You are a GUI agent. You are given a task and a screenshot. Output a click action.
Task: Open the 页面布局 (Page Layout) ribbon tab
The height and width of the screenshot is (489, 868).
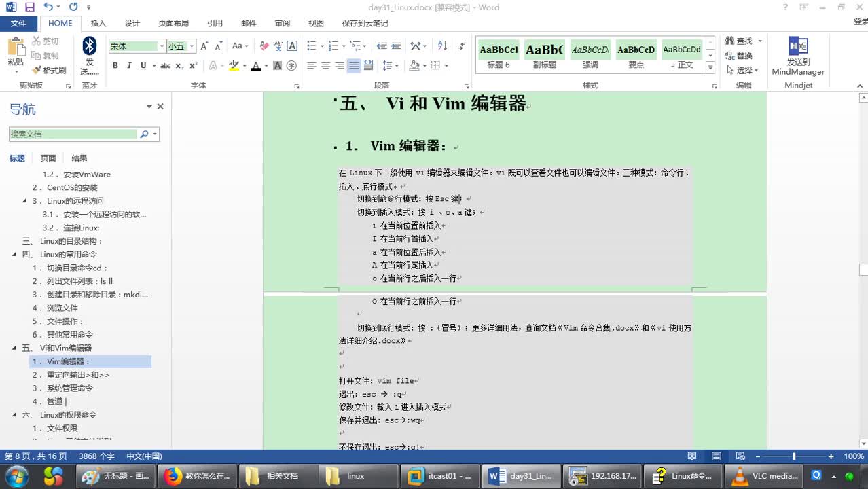(173, 23)
